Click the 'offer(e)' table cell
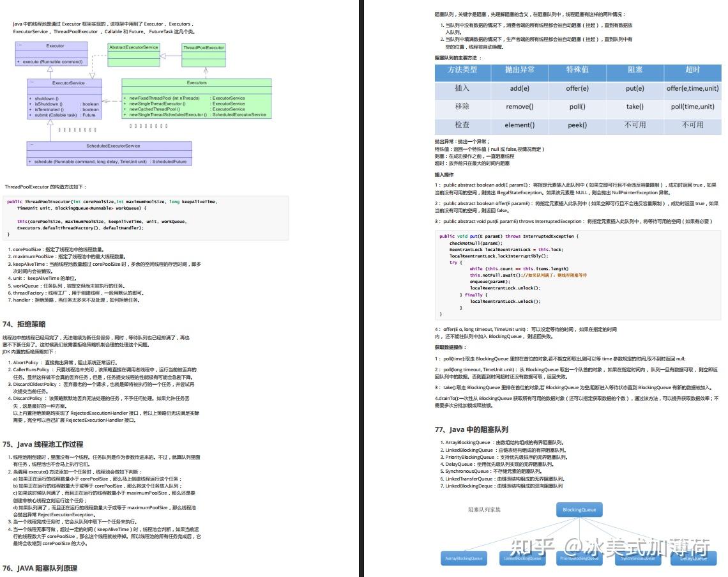This screenshot has width=728, height=577. click(577, 88)
